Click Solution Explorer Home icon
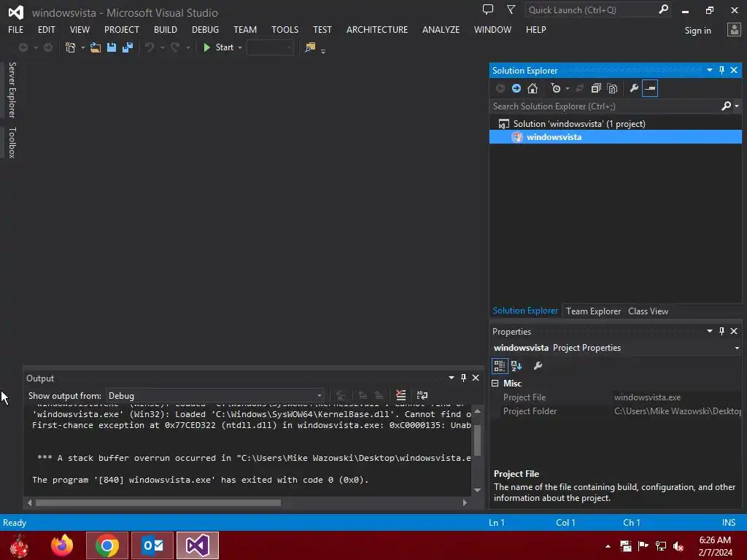This screenshot has width=747, height=560. (x=533, y=88)
